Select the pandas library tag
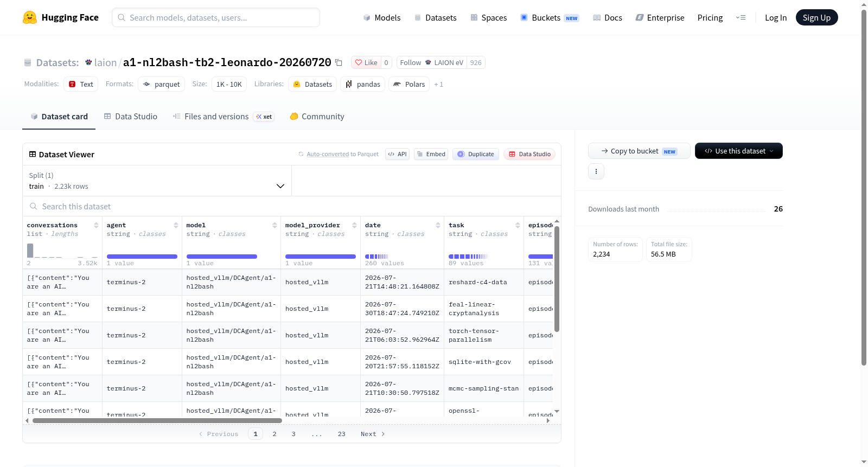The width and height of the screenshot is (868, 467). [363, 84]
